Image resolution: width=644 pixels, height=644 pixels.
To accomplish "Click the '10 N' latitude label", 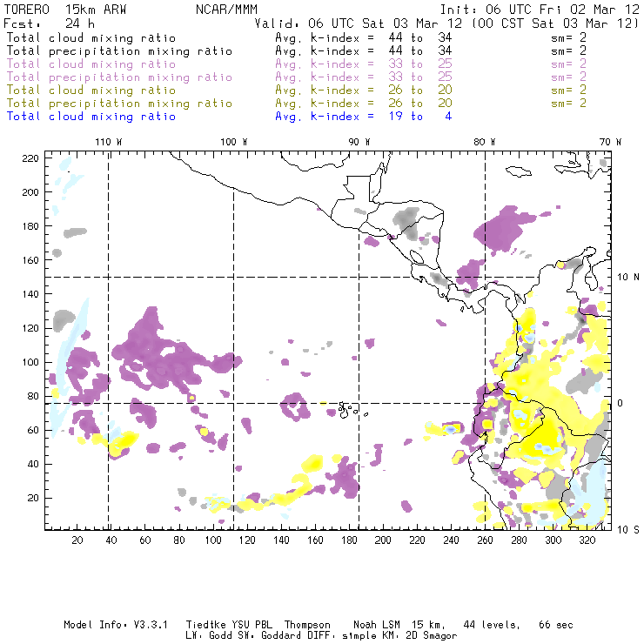I will pos(628,278).
